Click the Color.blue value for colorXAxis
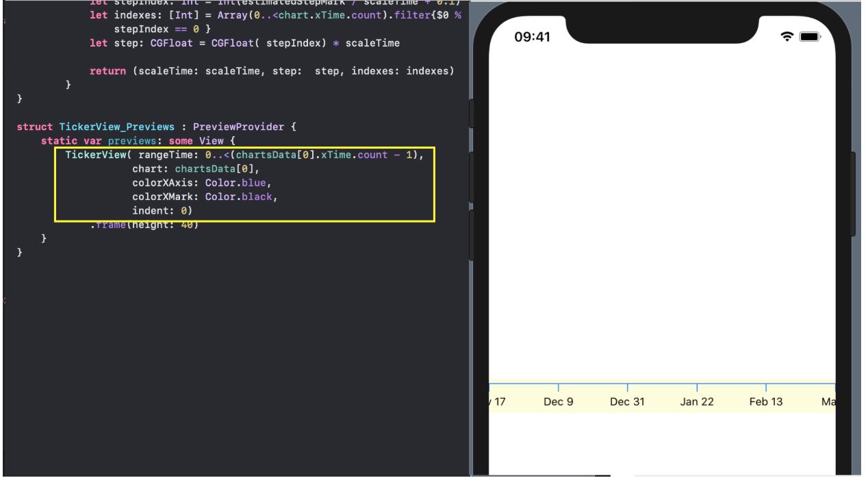Viewport: 868px width, 478px height. (235, 182)
